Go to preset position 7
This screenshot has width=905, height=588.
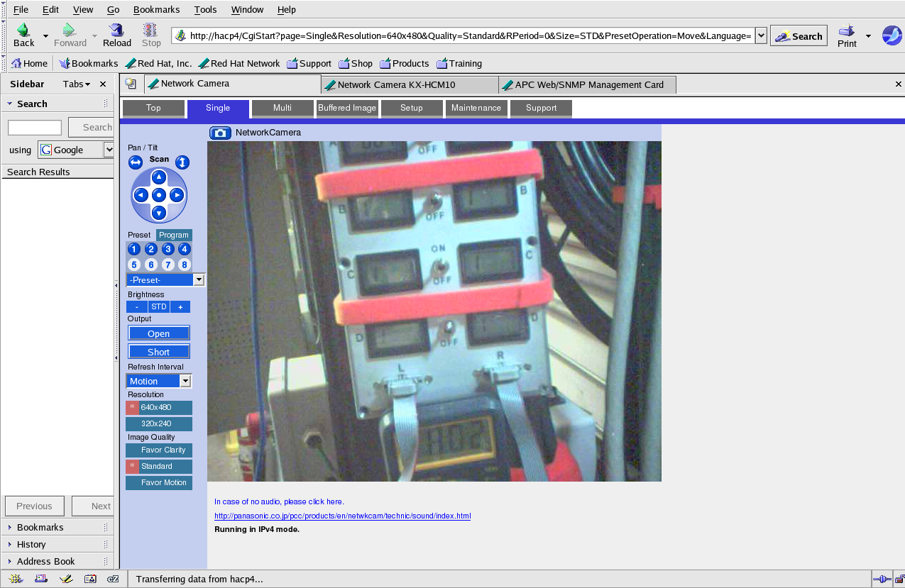168,265
